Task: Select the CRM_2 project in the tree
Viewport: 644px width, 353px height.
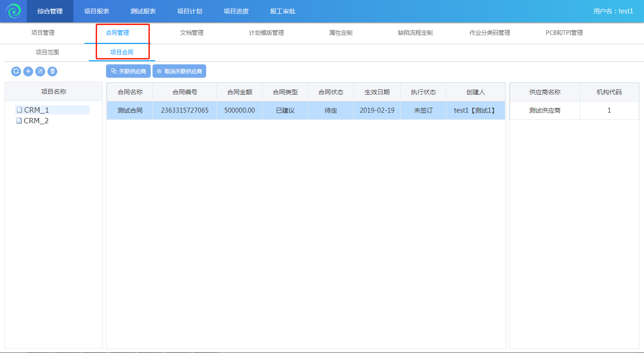Action: (36, 121)
